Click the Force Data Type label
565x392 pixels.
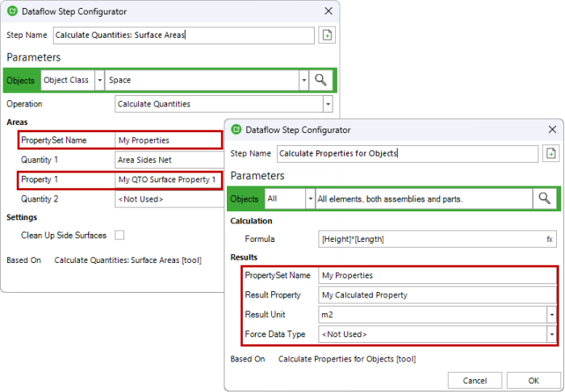tap(275, 335)
